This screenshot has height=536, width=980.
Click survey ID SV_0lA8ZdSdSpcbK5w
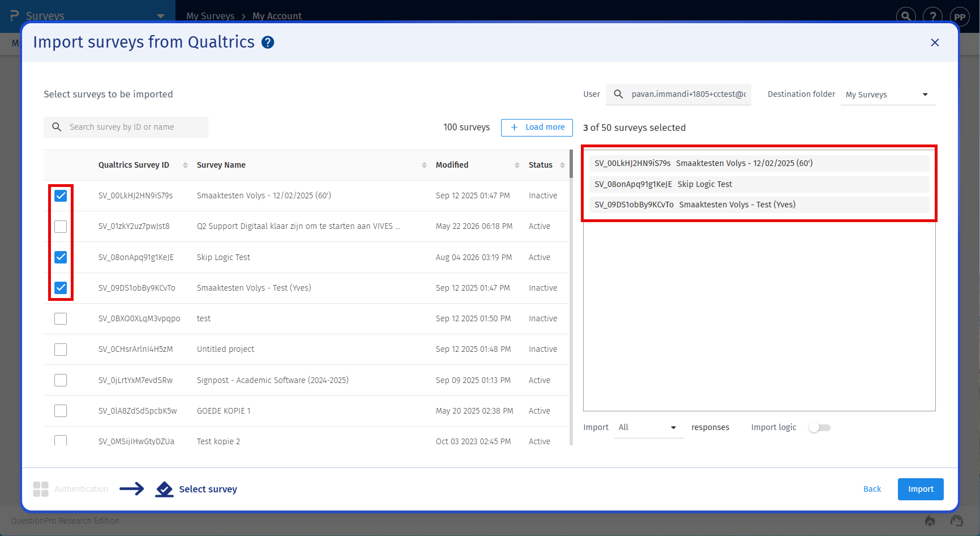pyautogui.click(x=138, y=411)
